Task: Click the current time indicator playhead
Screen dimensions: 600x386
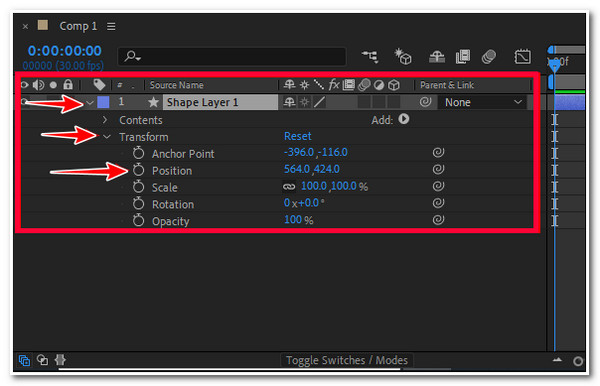Action: pos(554,65)
